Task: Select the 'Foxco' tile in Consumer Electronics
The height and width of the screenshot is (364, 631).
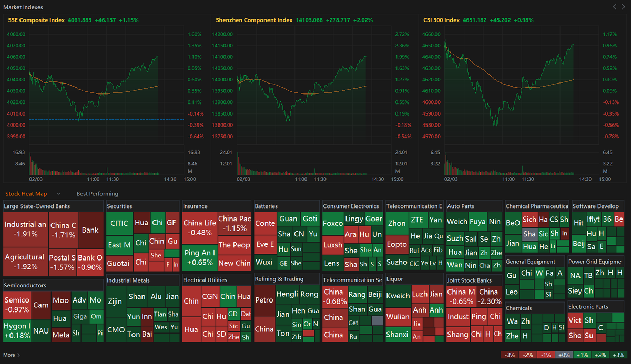Action: tap(332, 223)
